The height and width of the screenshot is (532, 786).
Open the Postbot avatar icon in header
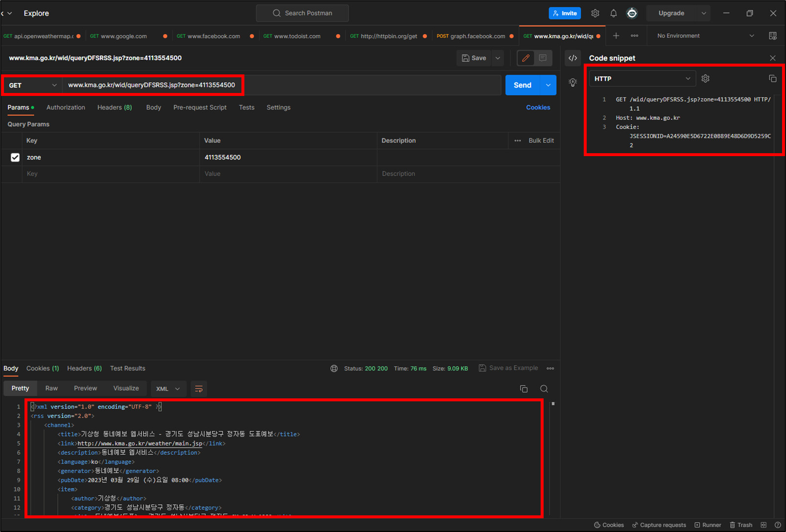632,13
